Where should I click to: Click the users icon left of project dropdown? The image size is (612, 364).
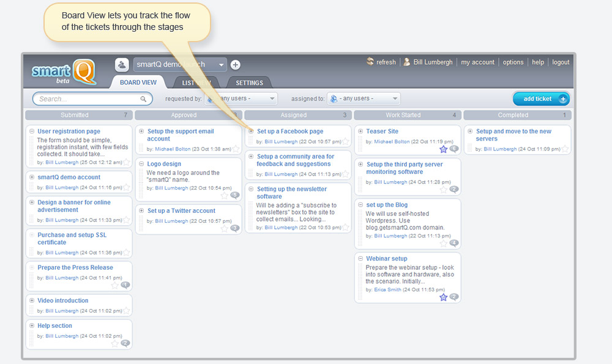122,65
